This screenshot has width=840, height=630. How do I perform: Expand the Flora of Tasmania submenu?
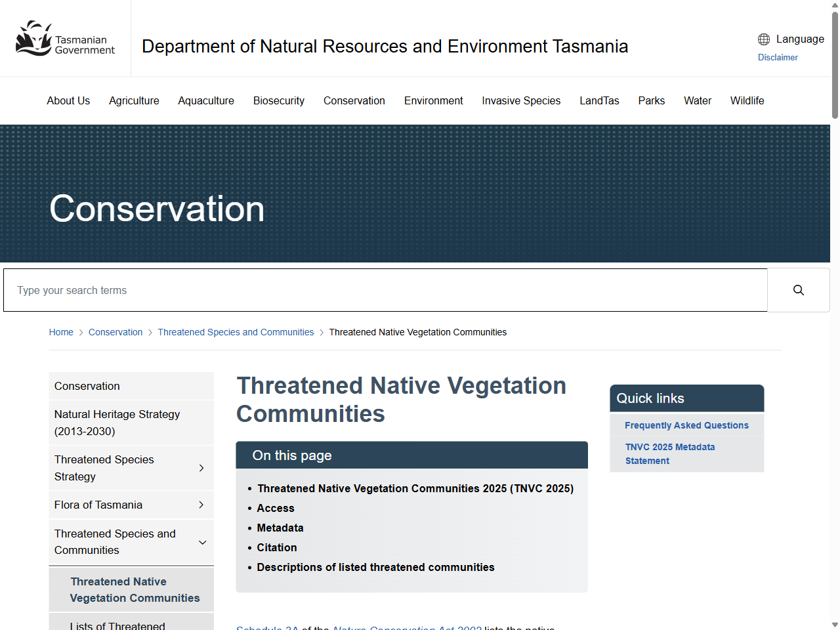coord(201,505)
